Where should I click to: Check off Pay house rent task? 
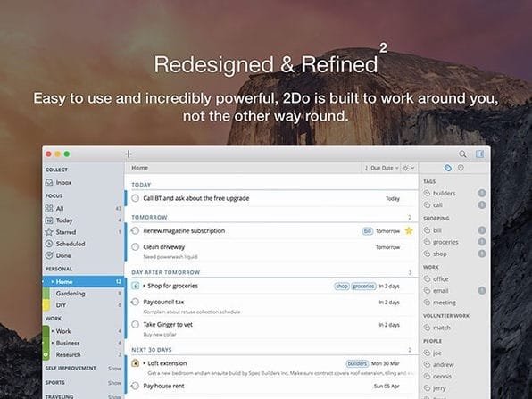(x=135, y=387)
